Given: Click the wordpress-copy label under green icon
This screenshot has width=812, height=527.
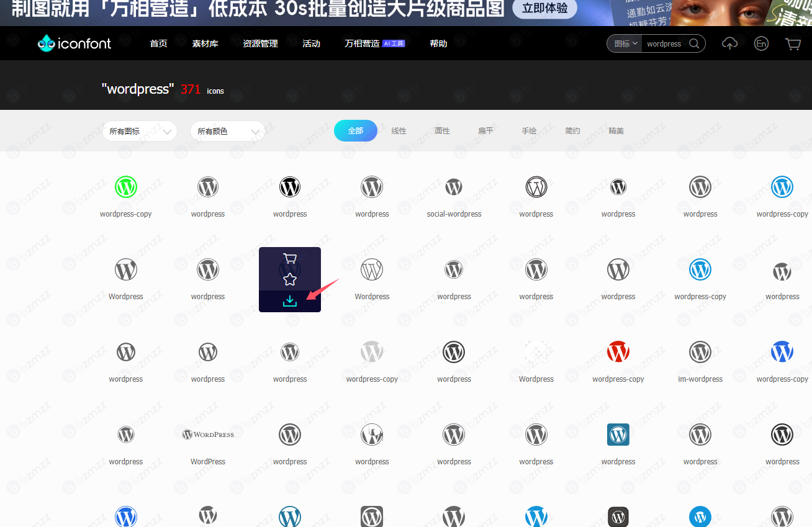Looking at the screenshot, I should (126, 214).
